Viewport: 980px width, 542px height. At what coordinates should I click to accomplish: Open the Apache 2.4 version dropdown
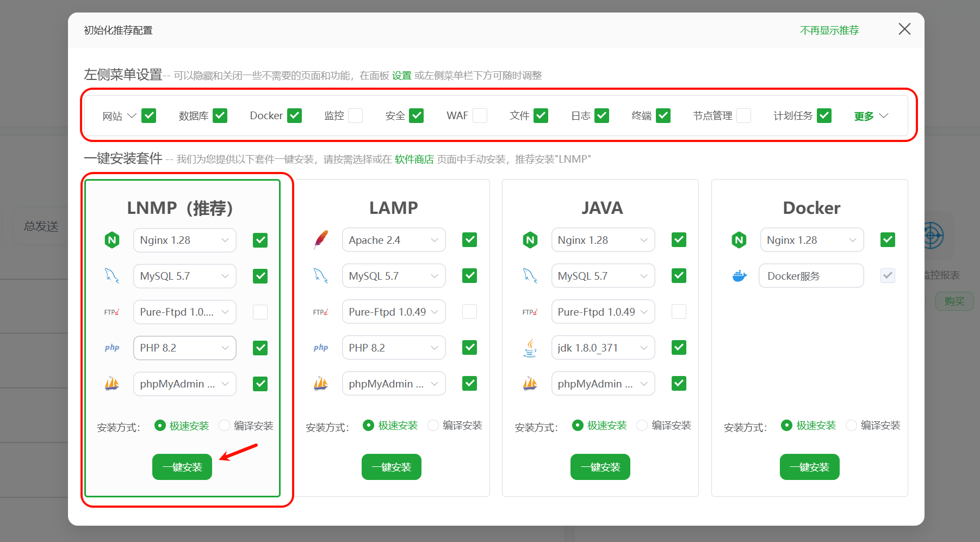(393, 240)
